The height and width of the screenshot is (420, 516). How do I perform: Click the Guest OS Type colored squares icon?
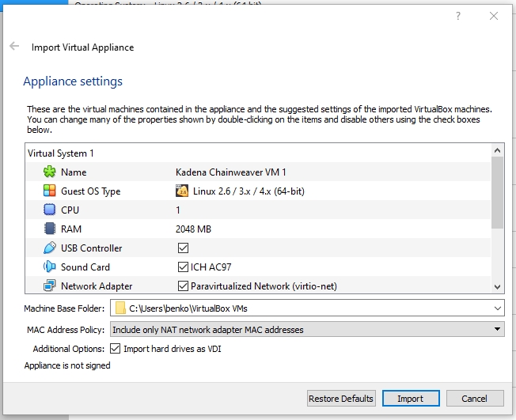point(50,191)
